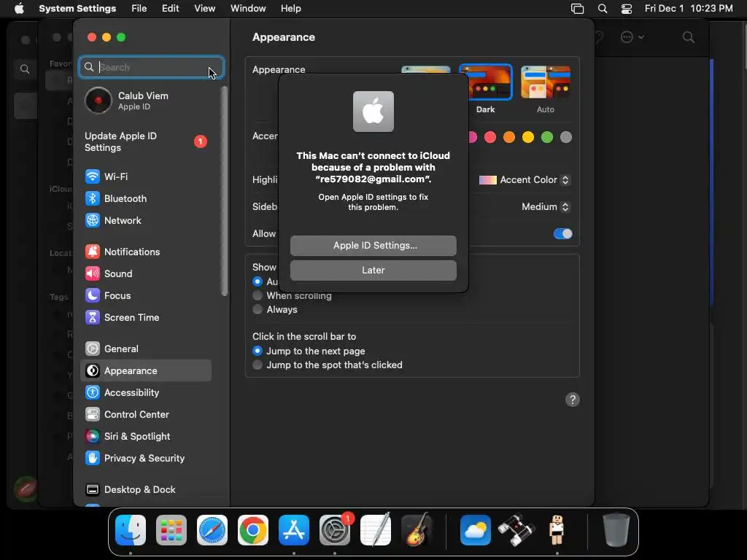
Task: Select the Auto appearance thumbnail
Action: point(546,82)
